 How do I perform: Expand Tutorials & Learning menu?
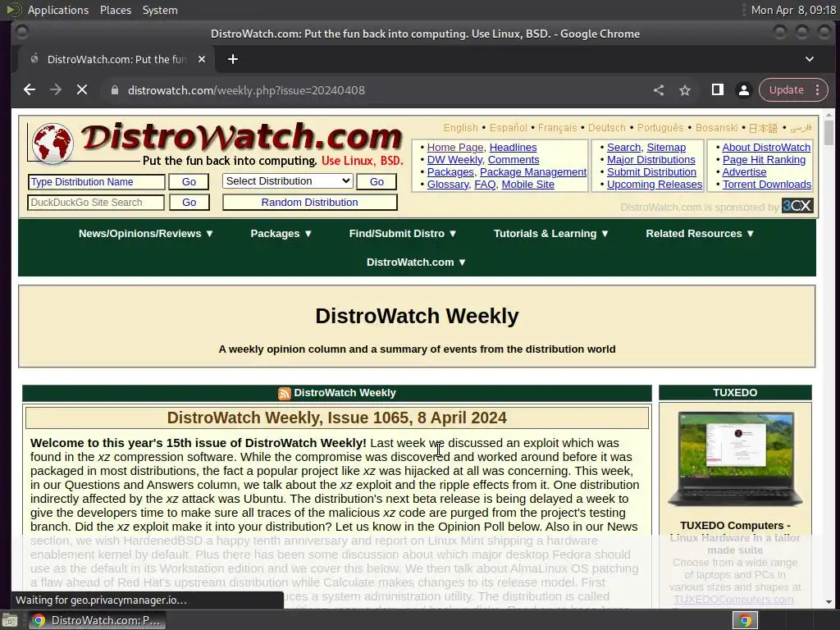550,234
